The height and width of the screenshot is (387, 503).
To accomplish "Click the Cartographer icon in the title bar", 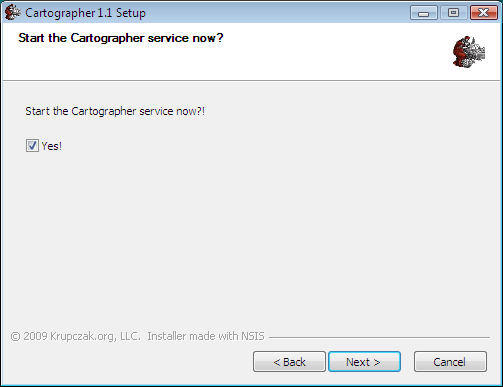I will [13, 12].
